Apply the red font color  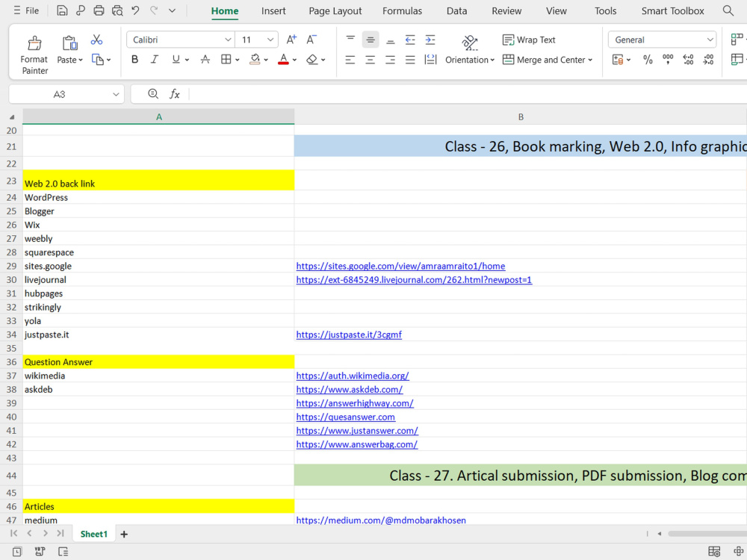pyautogui.click(x=283, y=60)
